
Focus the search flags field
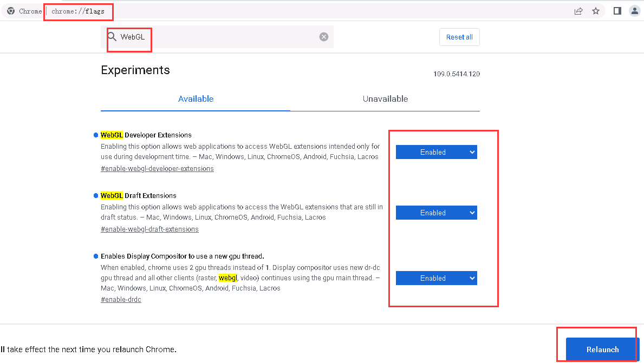coord(217,37)
